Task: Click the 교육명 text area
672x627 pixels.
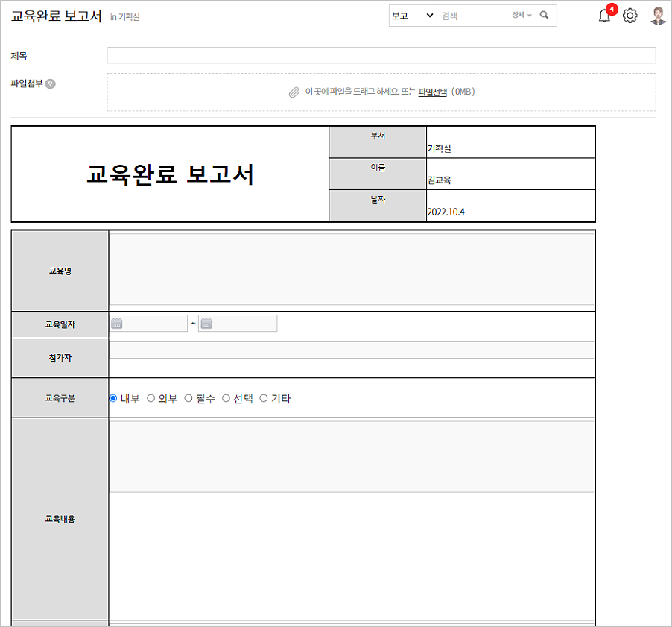Action: point(351,270)
